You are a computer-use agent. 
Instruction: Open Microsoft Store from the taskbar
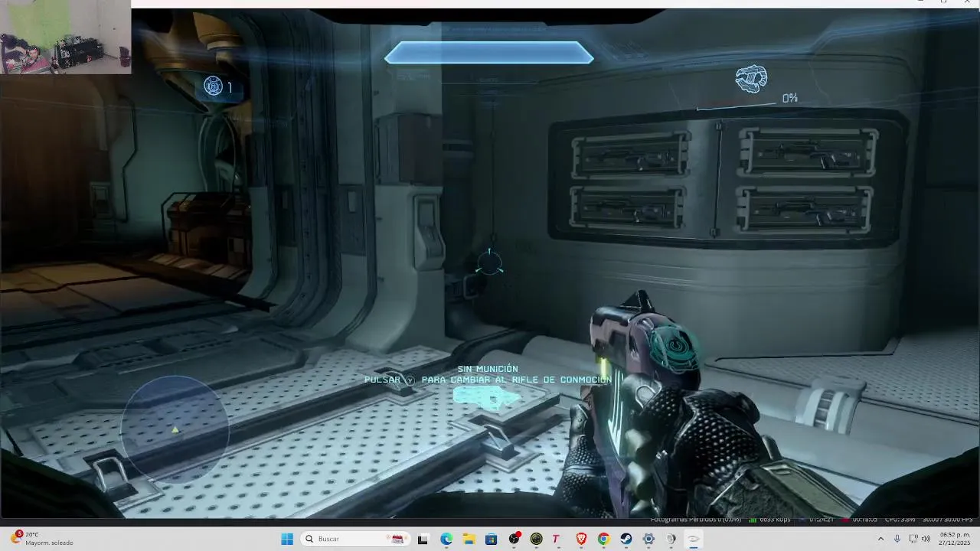491,539
